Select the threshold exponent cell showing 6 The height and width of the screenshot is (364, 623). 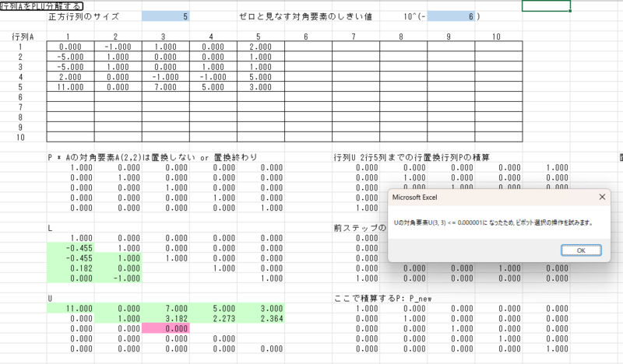tap(450, 16)
